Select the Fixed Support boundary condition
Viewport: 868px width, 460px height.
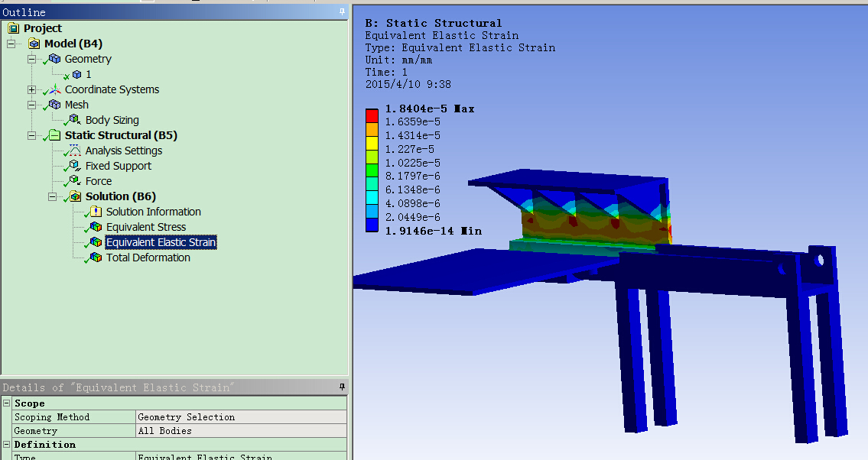click(118, 166)
